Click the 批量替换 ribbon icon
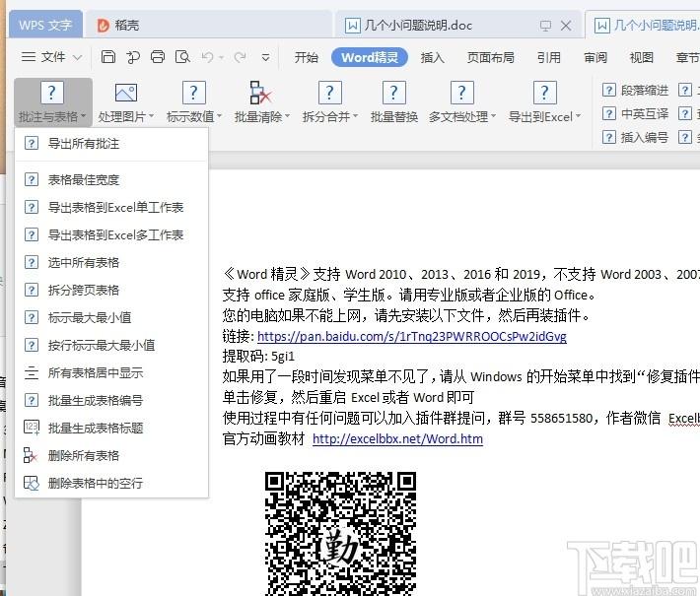This screenshot has width=700, height=596. coord(393,101)
